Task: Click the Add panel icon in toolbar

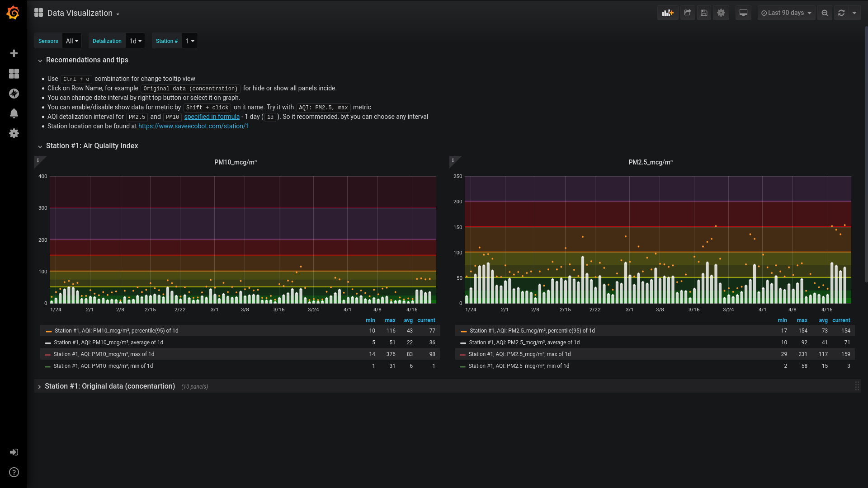Action: tap(668, 13)
